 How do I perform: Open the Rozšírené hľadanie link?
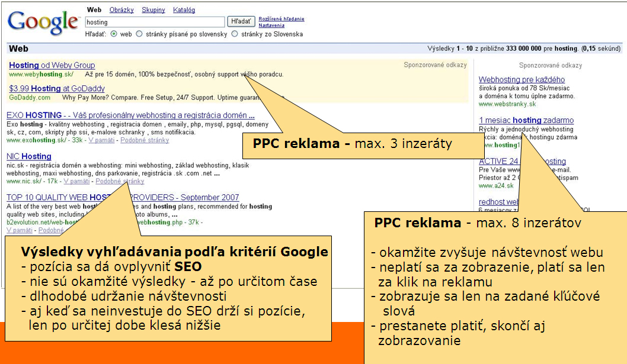[x=281, y=19]
